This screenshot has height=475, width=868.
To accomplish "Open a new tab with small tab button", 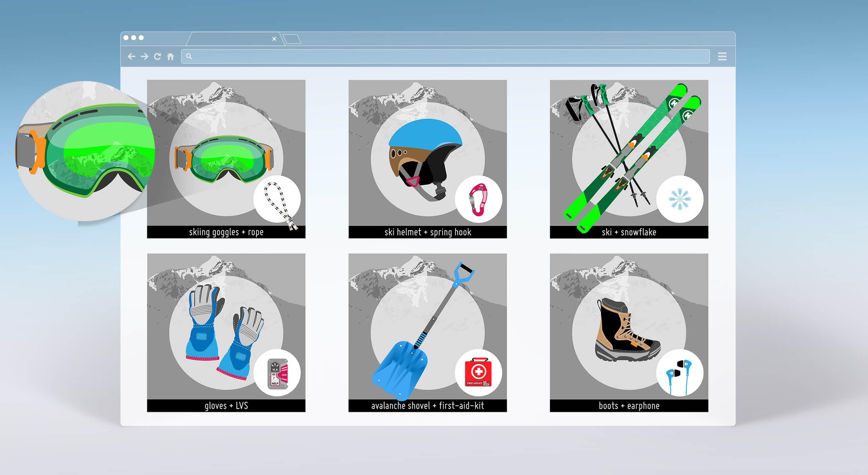I will [x=292, y=39].
